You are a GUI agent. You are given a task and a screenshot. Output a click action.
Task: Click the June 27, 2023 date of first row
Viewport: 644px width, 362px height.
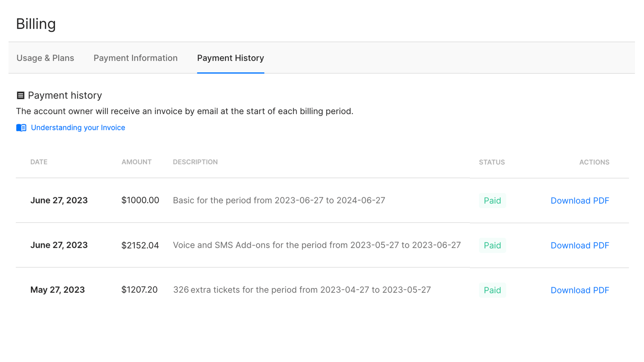[59, 200]
